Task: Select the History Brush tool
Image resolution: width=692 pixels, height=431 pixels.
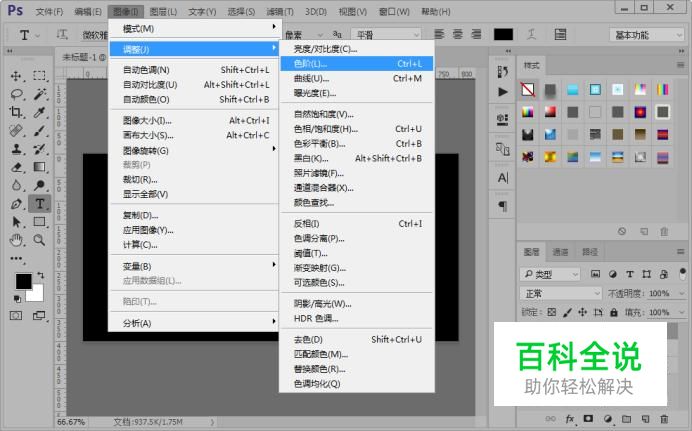Action: coord(40,149)
